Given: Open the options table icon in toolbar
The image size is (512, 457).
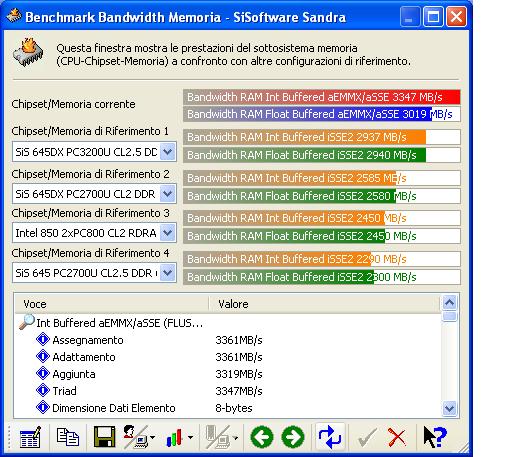Looking at the screenshot, I should 30,437.
